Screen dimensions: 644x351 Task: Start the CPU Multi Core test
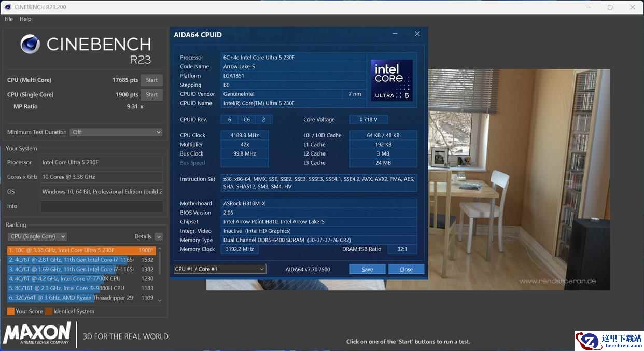pyautogui.click(x=151, y=80)
